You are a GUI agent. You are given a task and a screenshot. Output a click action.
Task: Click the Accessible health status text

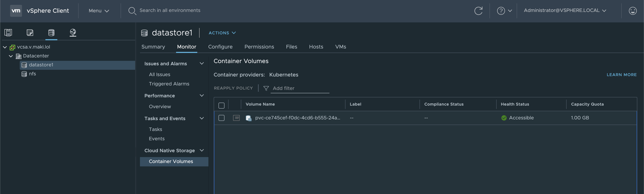pyautogui.click(x=521, y=118)
